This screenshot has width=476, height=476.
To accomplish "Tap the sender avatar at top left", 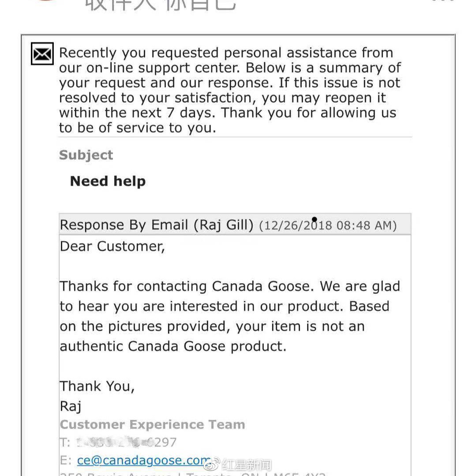I will point(46,2).
